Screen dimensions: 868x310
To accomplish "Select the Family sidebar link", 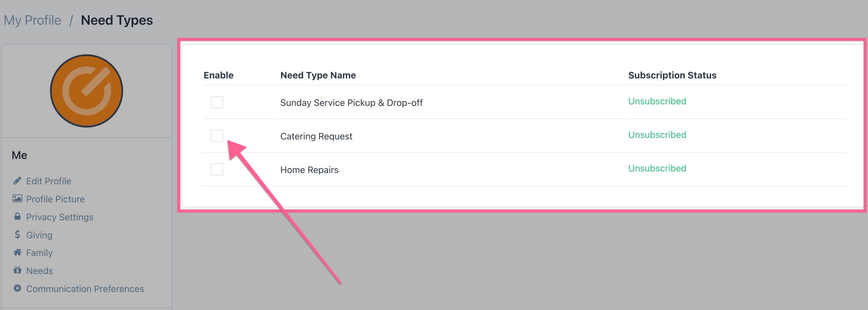I will 39,253.
